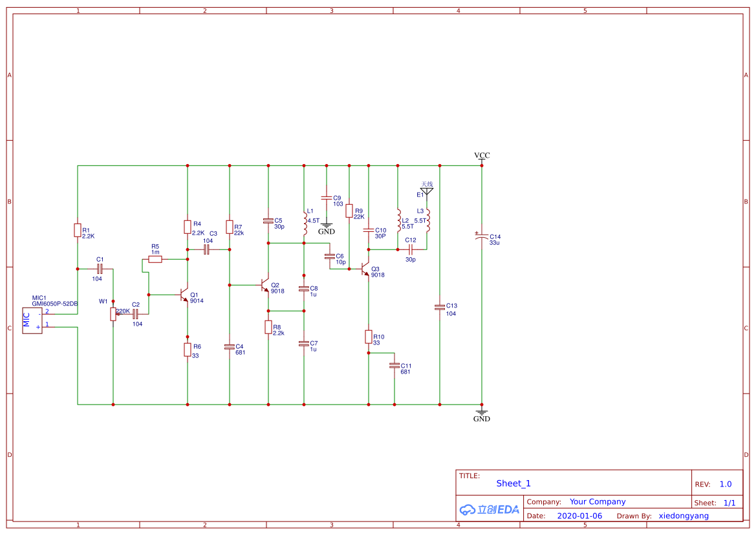
Task: Select the 'Your Company' field
Action: (598, 502)
